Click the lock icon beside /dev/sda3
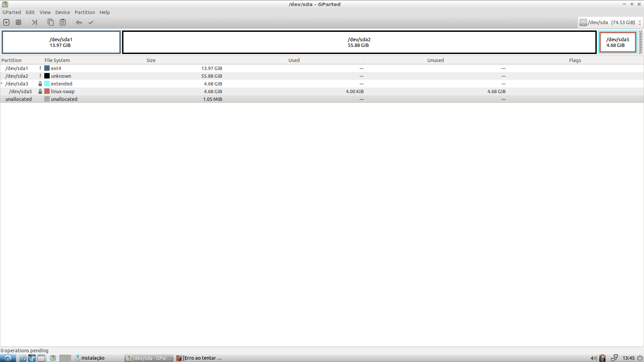 [x=40, y=84]
